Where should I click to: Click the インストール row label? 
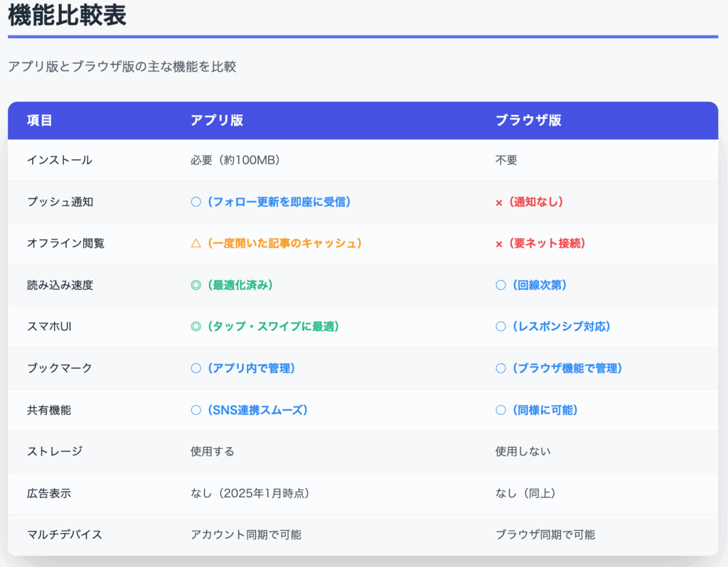coord(60,160)
